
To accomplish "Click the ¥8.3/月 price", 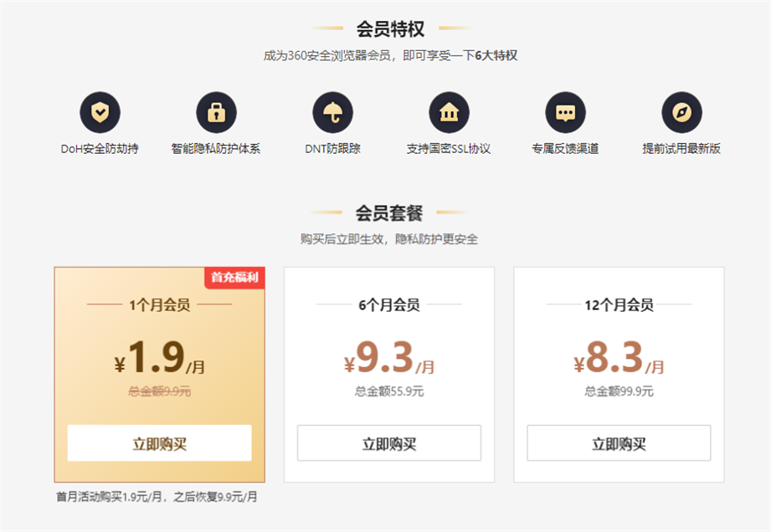I will (619, 358).
